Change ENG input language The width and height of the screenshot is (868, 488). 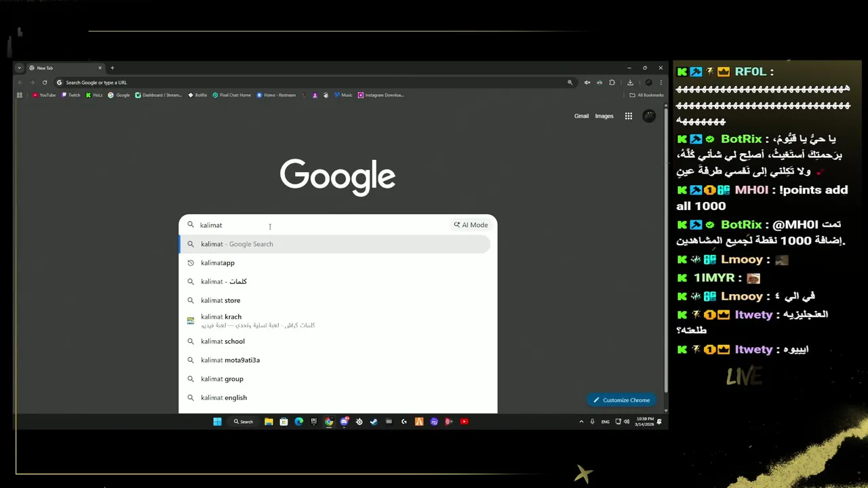605,422
